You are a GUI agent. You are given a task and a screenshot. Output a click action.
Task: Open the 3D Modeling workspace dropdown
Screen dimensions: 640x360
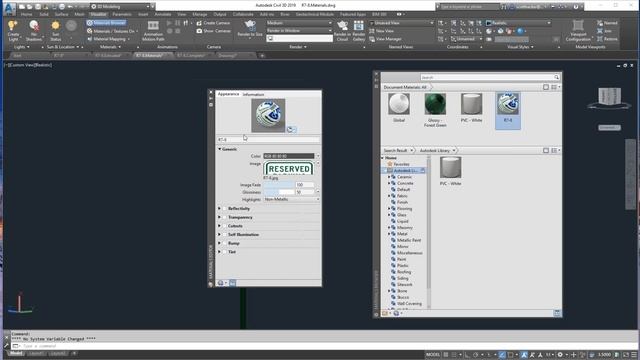(x=122, y=7)
